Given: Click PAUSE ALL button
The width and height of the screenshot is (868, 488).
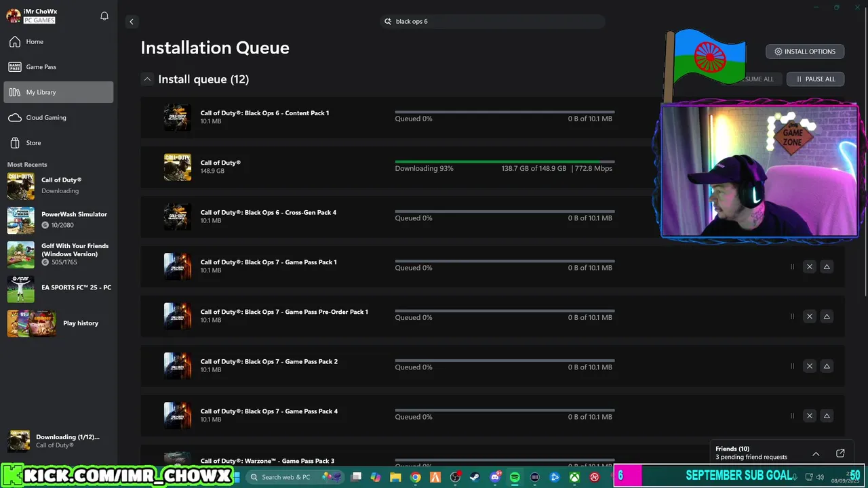Looking at the screenshot, I should pos(815,79).
